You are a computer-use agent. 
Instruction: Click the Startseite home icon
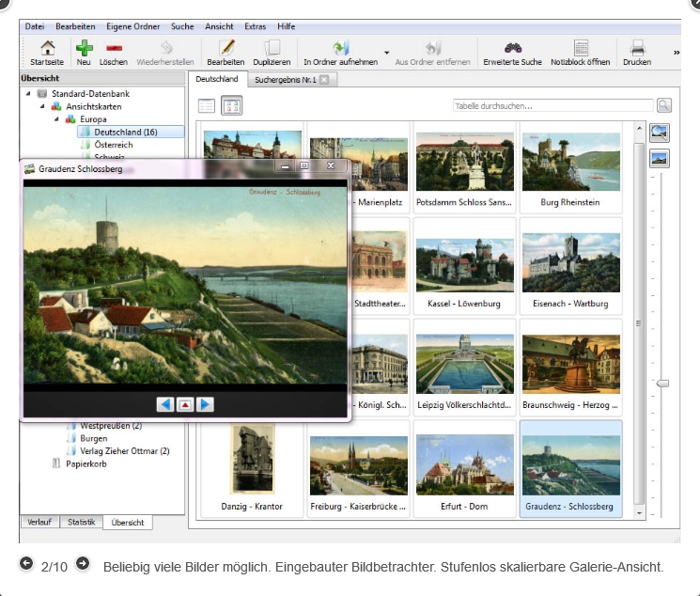47,48
